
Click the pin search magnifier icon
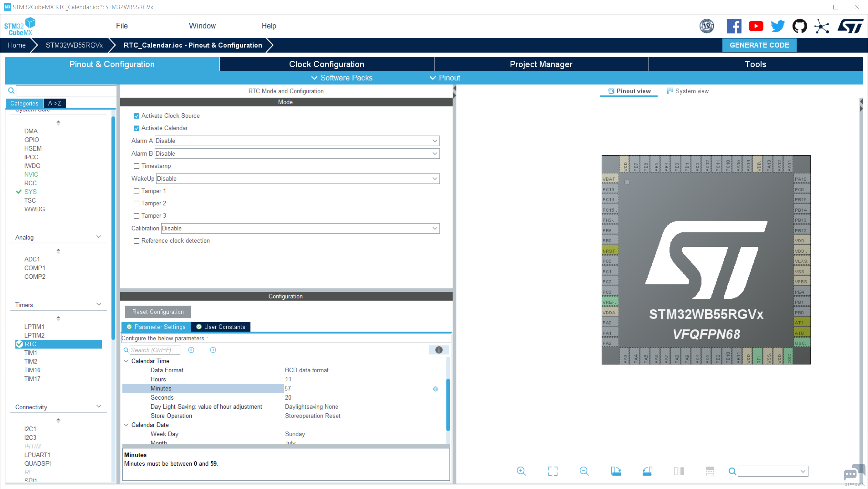732,471
